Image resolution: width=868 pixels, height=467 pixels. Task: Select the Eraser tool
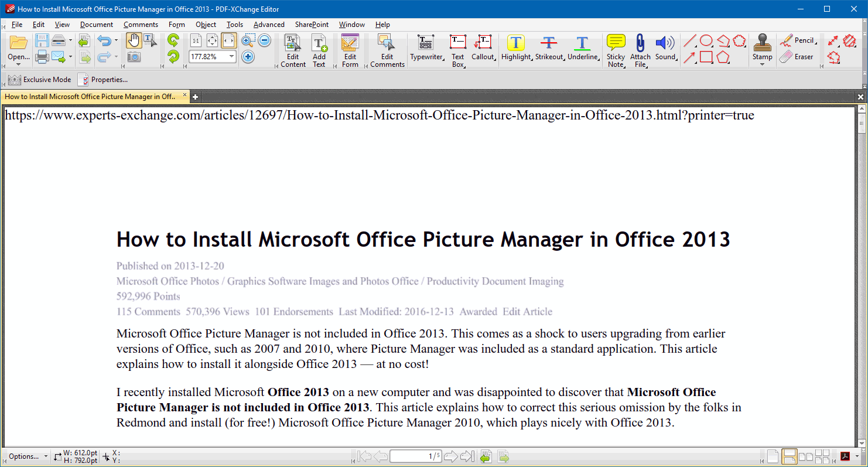797,57
